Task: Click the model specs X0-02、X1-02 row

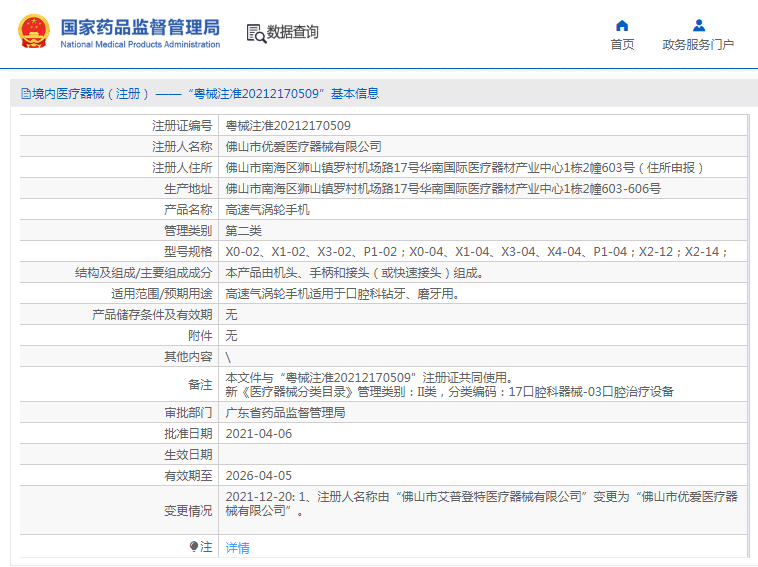Action: tap(476, 252)
